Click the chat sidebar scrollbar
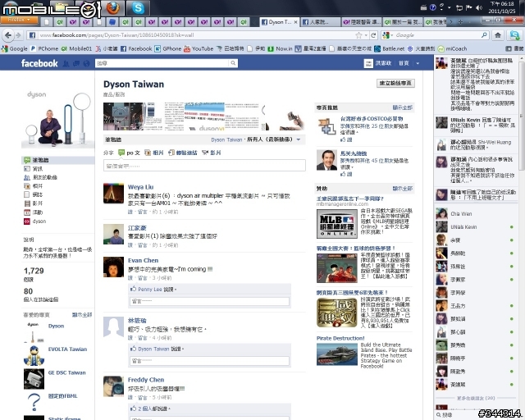 coord(522,116)
